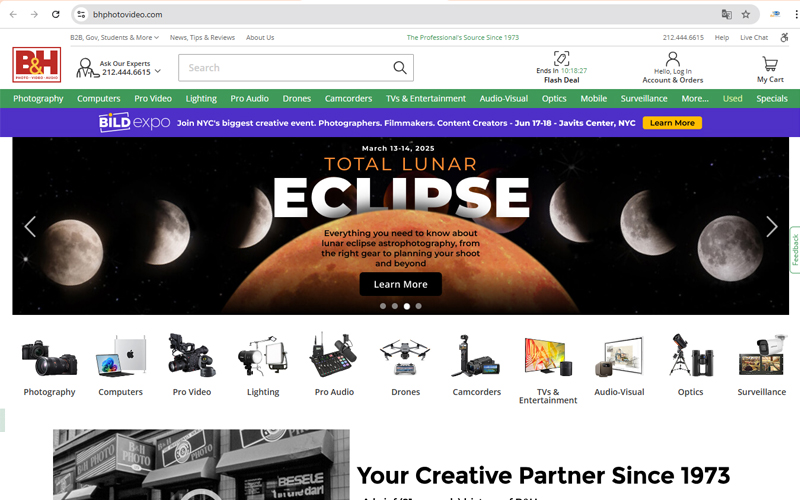The image size is (800, 500).
Task: Expand B2B, Gov, Students & More dropdown
Action: (x=115, y=37)
